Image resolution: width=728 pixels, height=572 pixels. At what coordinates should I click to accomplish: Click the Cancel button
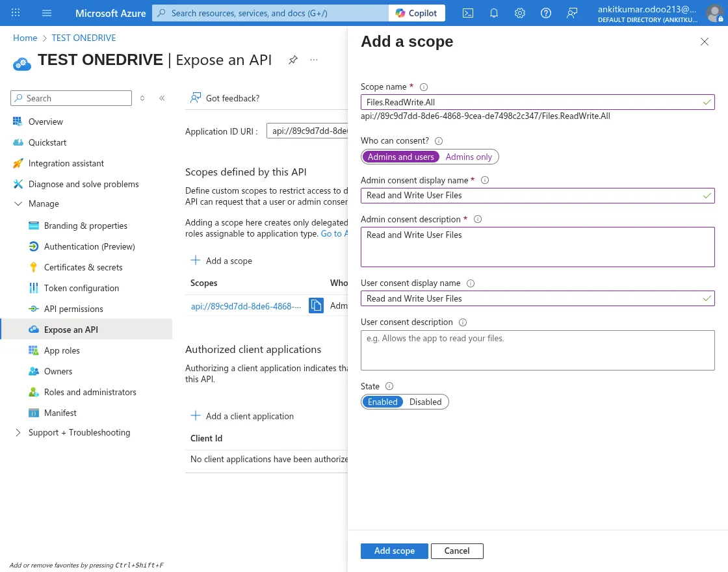pyautogui.click(x=456, y=551)
